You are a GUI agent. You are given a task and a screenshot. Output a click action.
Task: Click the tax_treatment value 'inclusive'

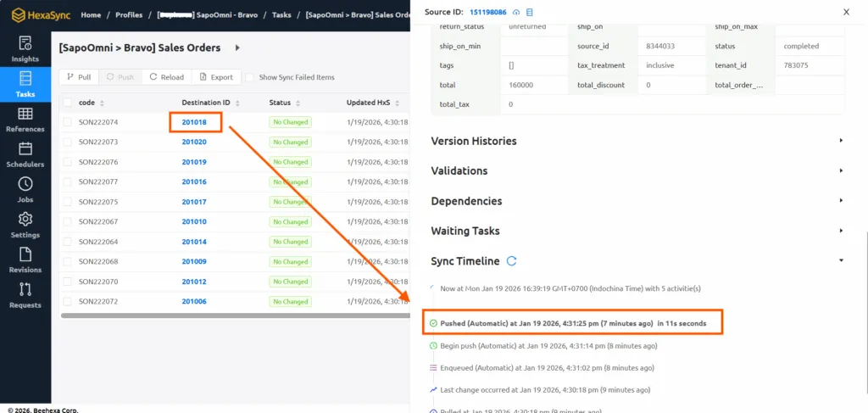tap(659, 65)
